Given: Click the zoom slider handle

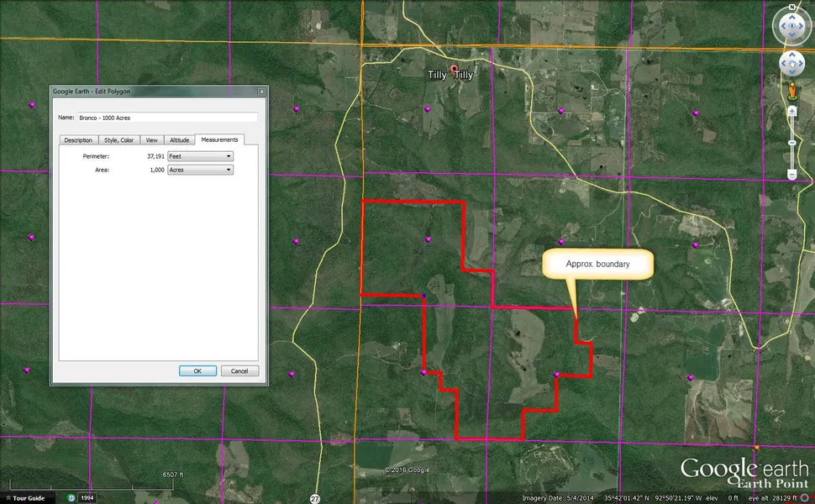Looking at the screenshot, I should (x=792, y=143).
